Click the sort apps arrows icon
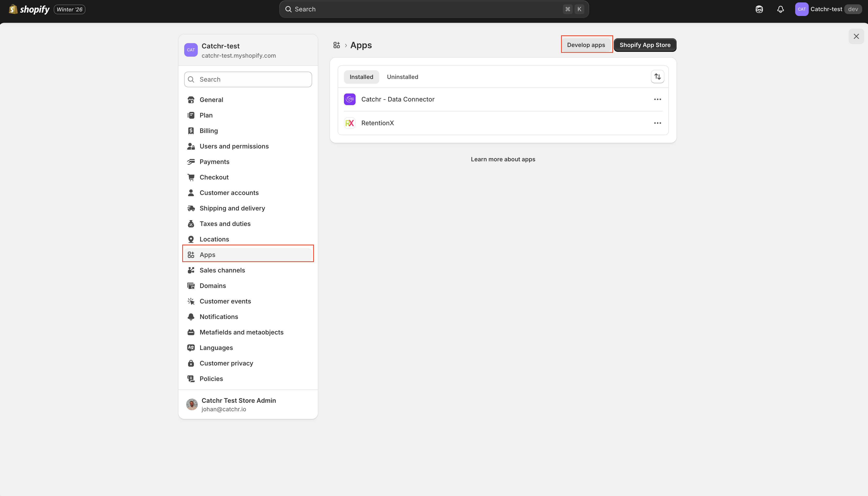This screenshot has width=868, height=496. [657, 77]
